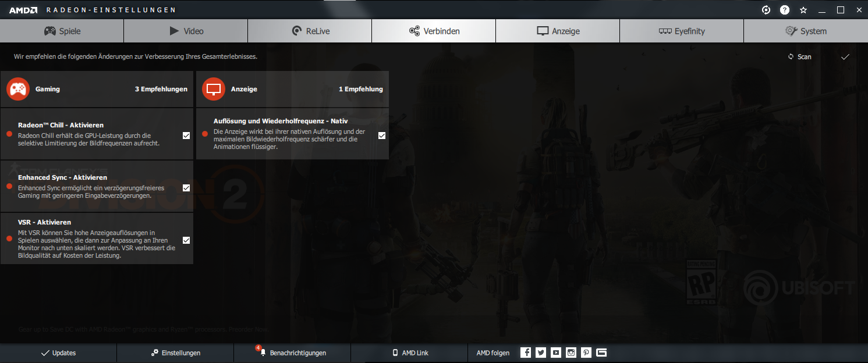Open AMD's Pinterest page icon

tap(586, 353)
